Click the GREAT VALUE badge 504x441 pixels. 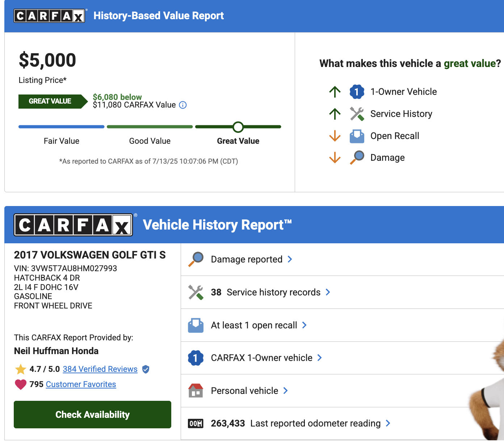pyautogui.click(x=53, y=101)
